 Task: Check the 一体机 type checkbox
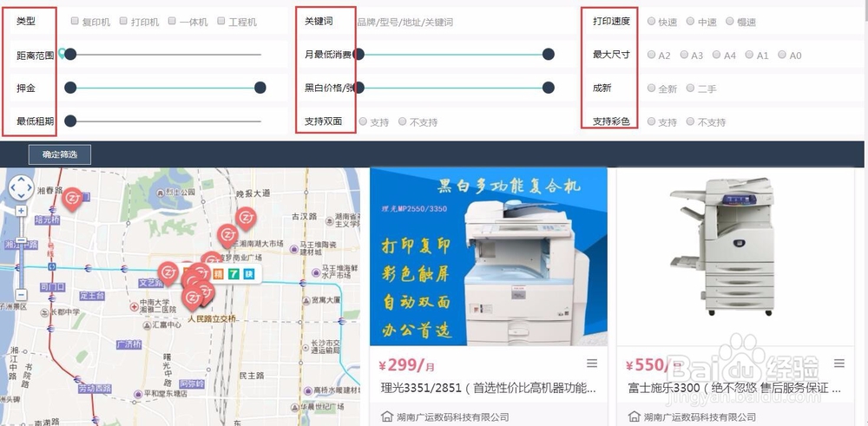point(172,21)
